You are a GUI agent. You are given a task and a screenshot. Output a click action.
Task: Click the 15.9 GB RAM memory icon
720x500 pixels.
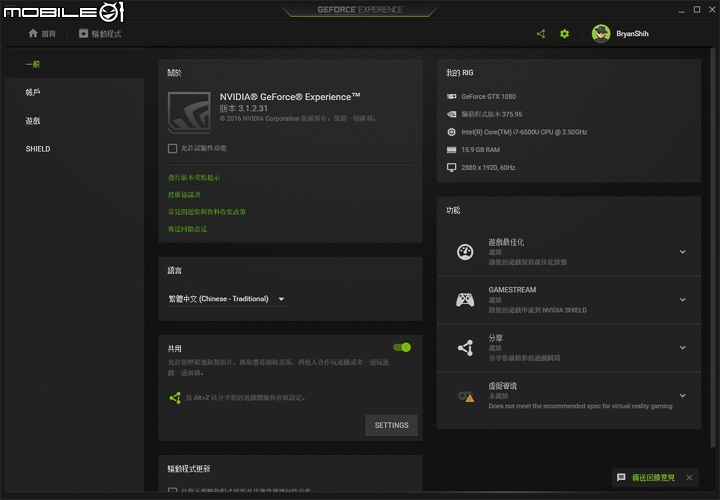pyautogui.click(x=451, y=150)
